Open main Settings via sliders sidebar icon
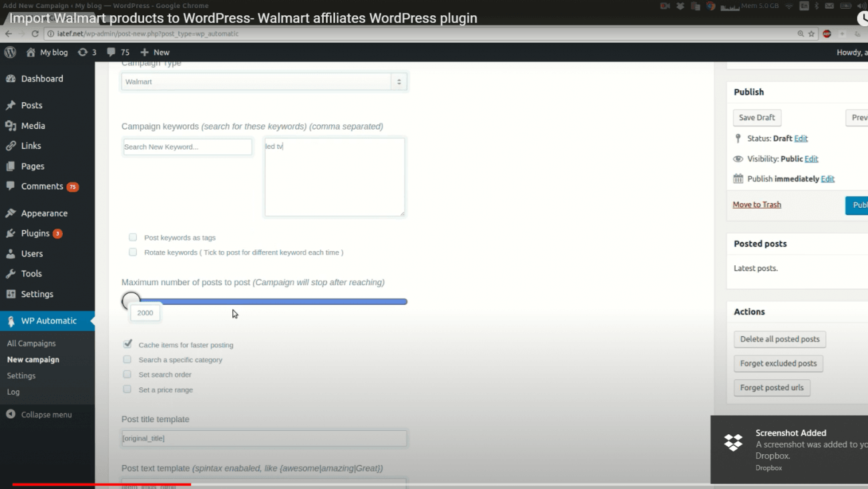This screenshot has width=868, height=489. [x=11, y=294]
